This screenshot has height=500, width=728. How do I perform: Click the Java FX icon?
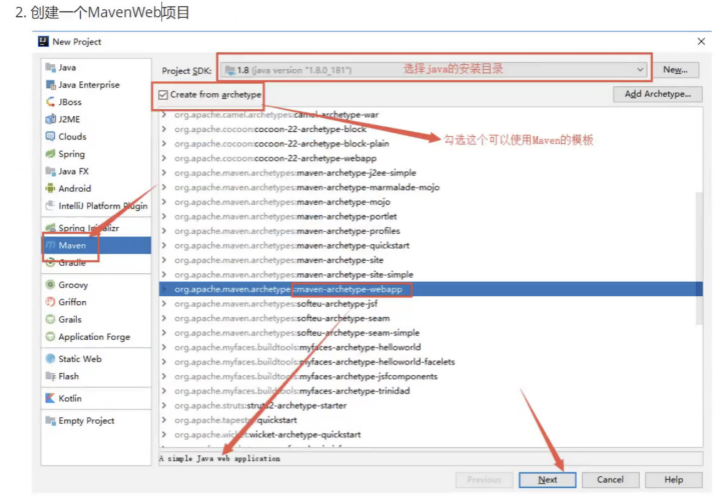click(x=50, y=171)
